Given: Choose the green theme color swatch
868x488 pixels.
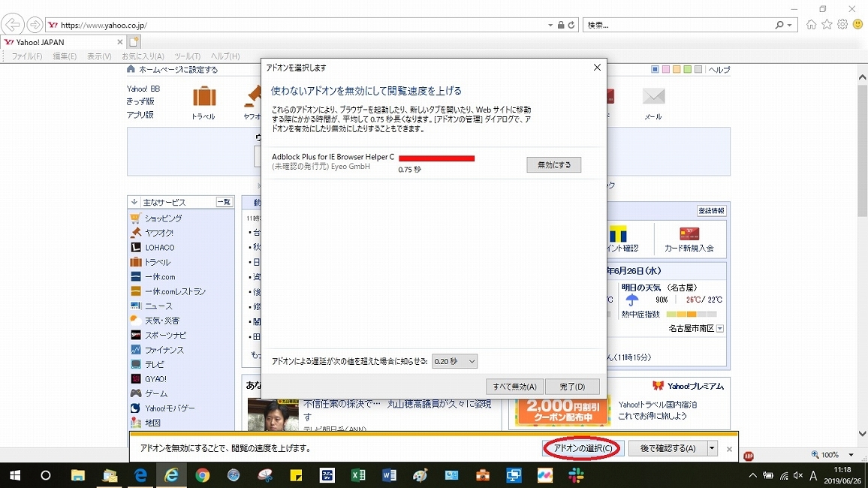Looking at the screenshot, I should [687, 69].
